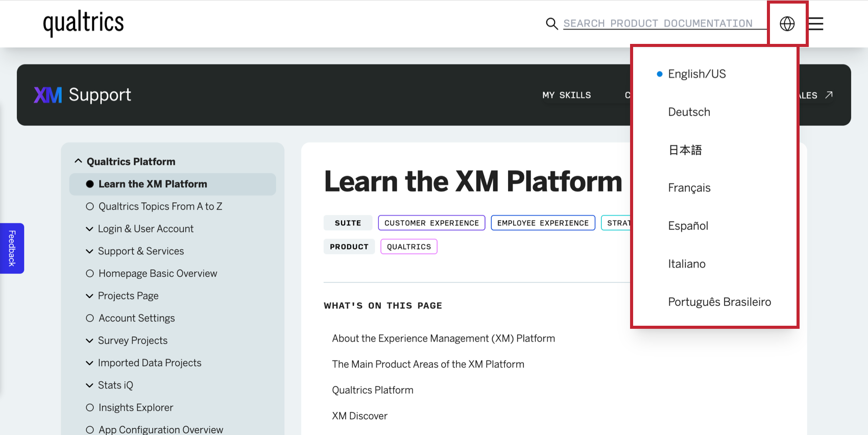
Task: Open the XM Discover page link
Action: pos(359,416)
